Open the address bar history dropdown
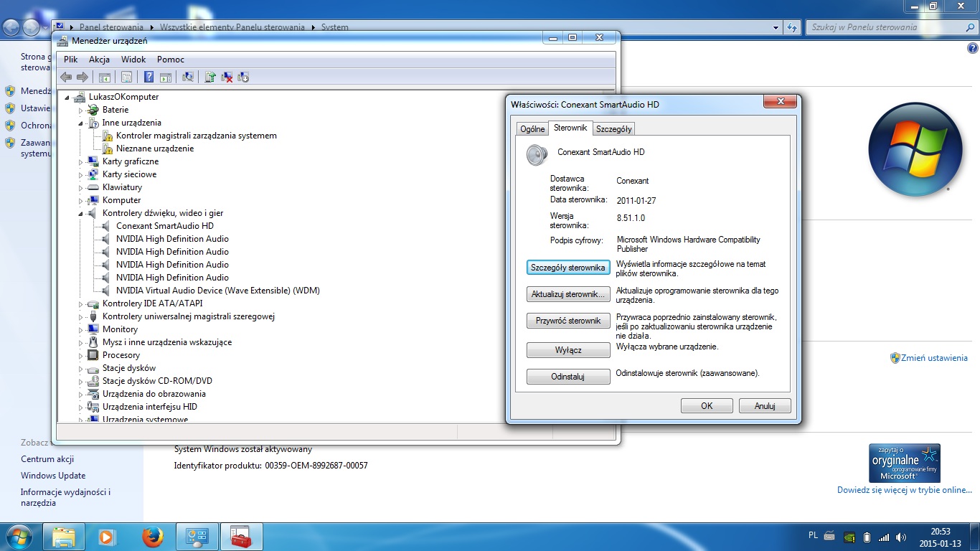Viewport: 980px width, 551px height. (776, 27)
